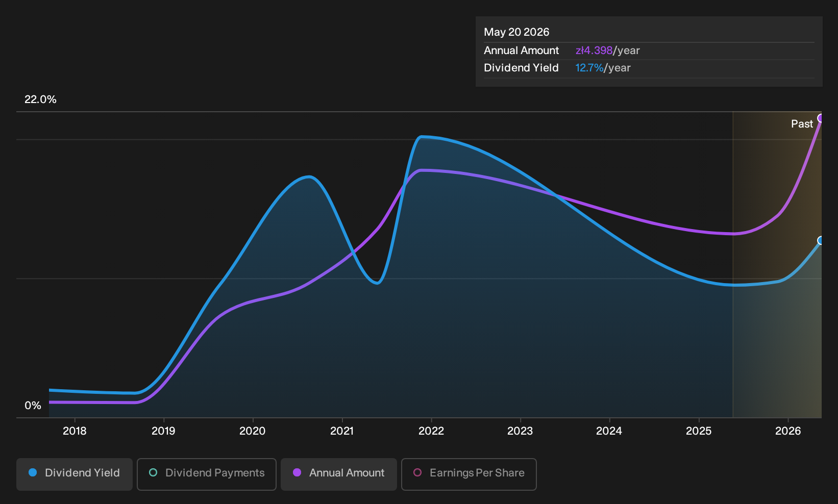Enable the Dividend Payments series
Viewport: 838px width, 504px height.
click(207, 474)
